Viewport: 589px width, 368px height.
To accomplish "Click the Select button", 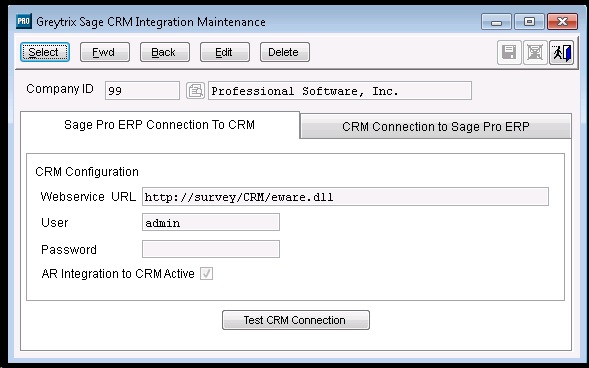I will 45,52.
